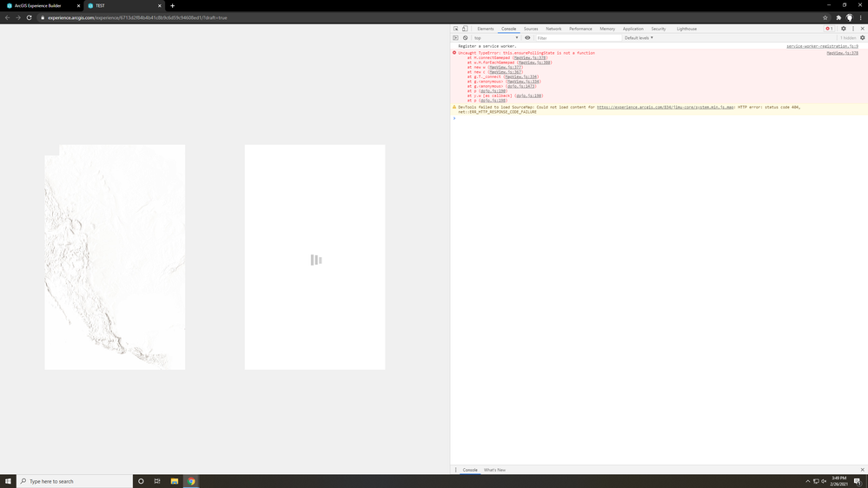868x488 pixels.
Task: Click the yellow SourceMap warning icon
Action: point(454,108)
